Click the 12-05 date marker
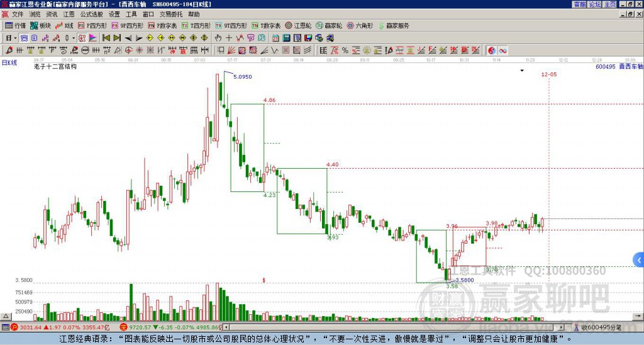644x345 pixels. click(548, 74)
